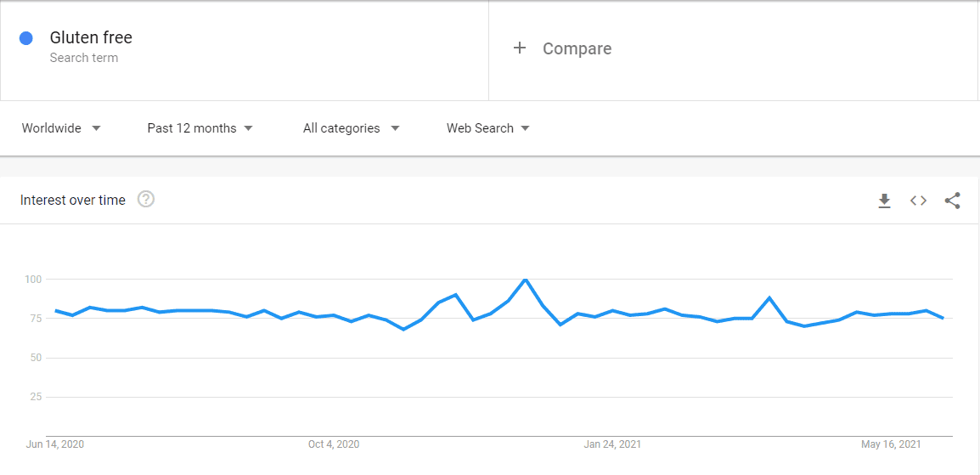Open the Past 12 months time range
The width and height of the screenshot is (980, 475).
[200, 128]
